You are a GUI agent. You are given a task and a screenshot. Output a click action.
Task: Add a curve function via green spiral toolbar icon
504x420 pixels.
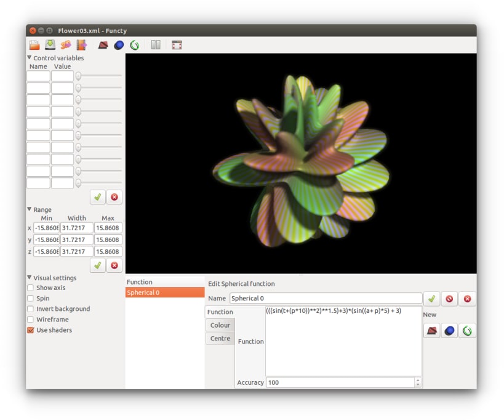click(135, 45)
